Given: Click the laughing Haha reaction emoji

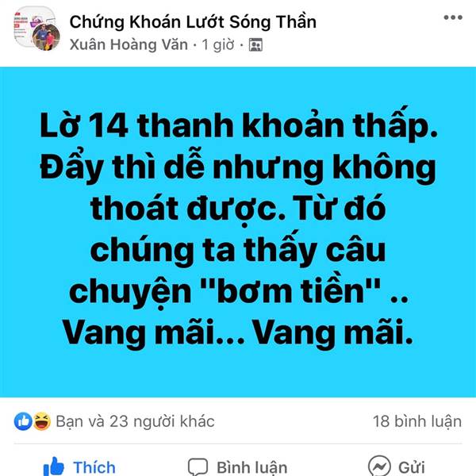Looking at the screenshot, I should click(41, 421).
